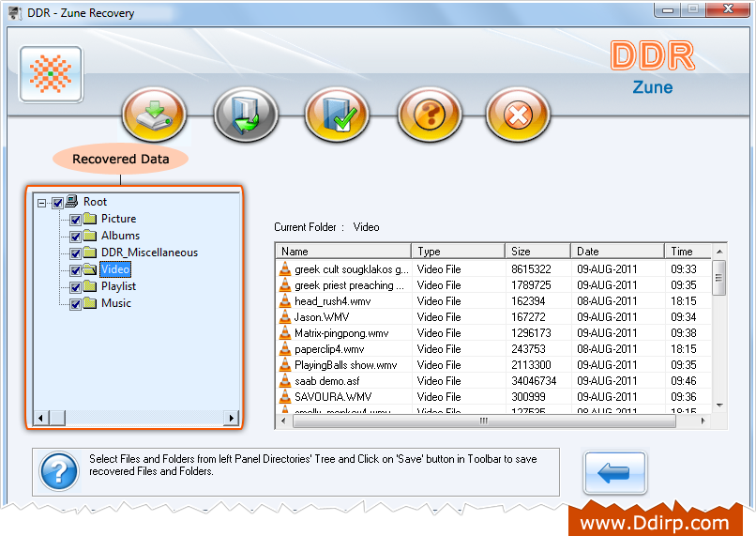Image resolution: width=756 pixels, height=536 pixels.
Task: Click the book with green checkmark toolbar icon
Action: pos(337,115)
